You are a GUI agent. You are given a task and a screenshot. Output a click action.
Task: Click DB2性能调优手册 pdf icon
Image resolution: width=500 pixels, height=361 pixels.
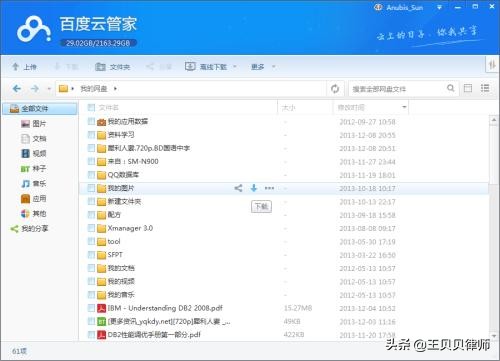101,335
